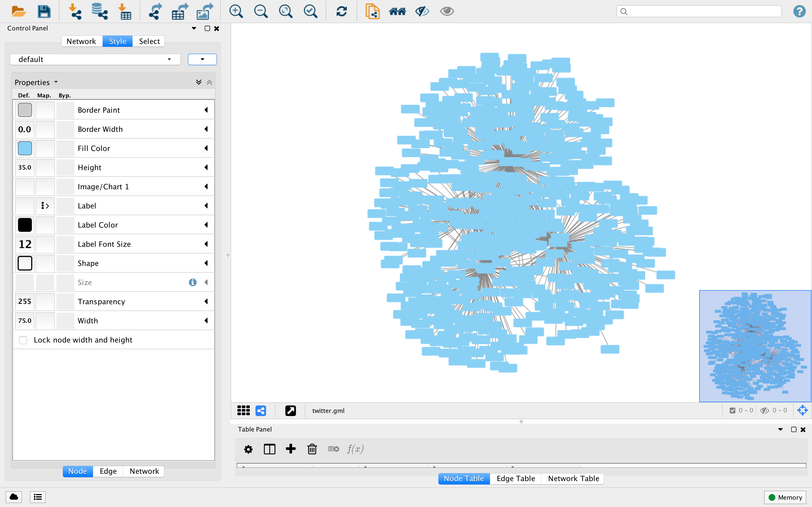Enable Lock node width and height
Image resolution: width=812 pixels, height=507 pixels.
(x=23, y=340)
